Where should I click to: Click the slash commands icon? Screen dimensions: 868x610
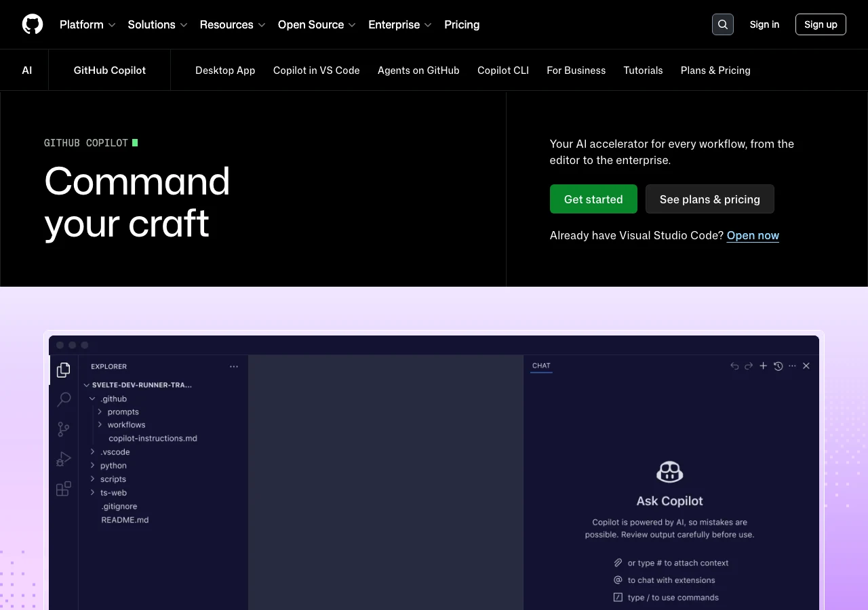click(x=618, y=597)
